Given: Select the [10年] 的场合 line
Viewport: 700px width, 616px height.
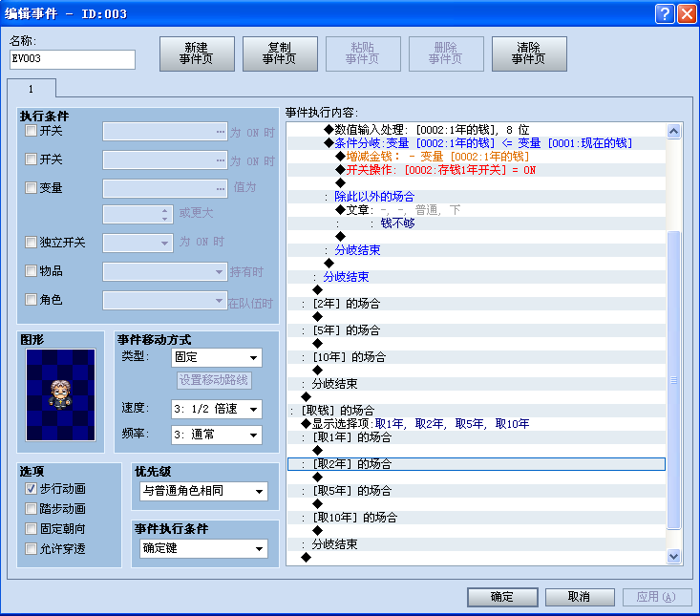Looking at the screenshot, I should (477, 357).
